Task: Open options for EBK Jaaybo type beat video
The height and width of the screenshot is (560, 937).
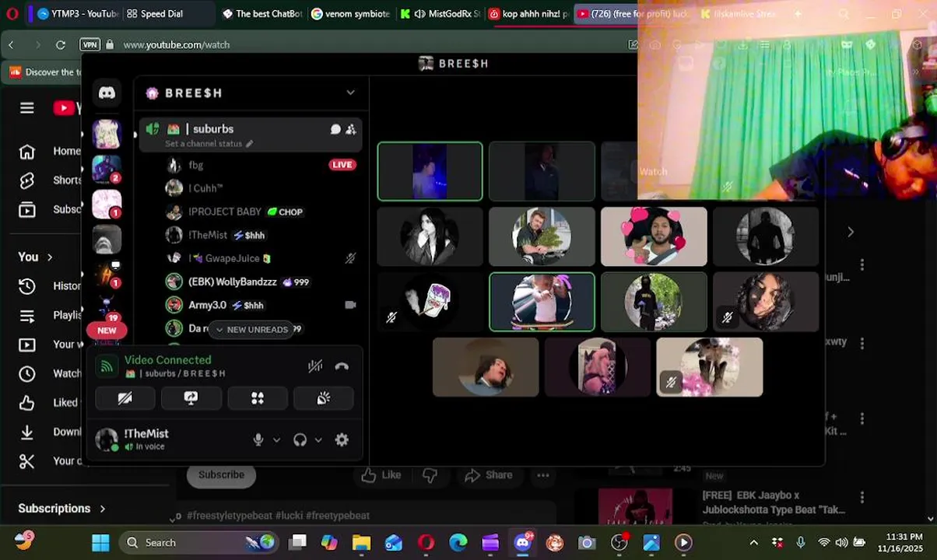Action: (862, 497)
